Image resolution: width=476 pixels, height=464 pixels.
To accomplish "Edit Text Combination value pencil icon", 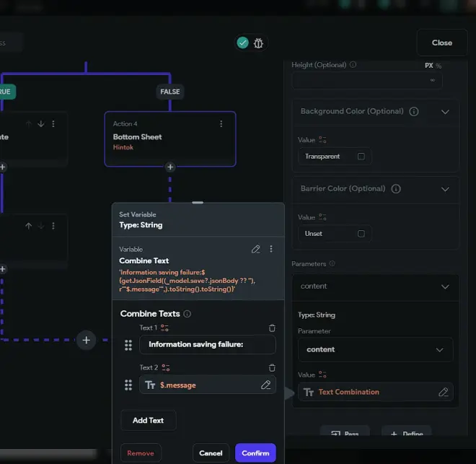I will click(x=444, y=392).
